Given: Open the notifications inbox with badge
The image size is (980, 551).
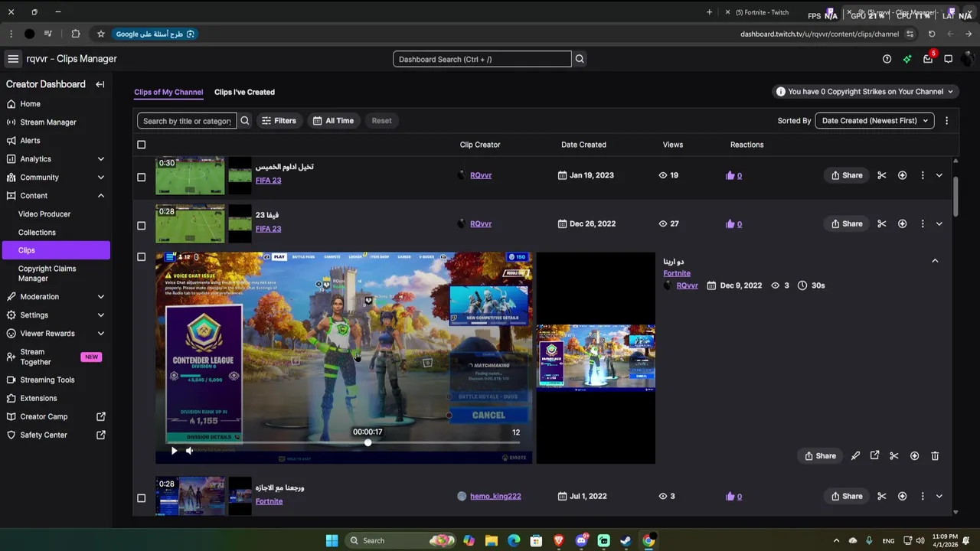Looking at the screenshot, I should [x=928, y=59].
